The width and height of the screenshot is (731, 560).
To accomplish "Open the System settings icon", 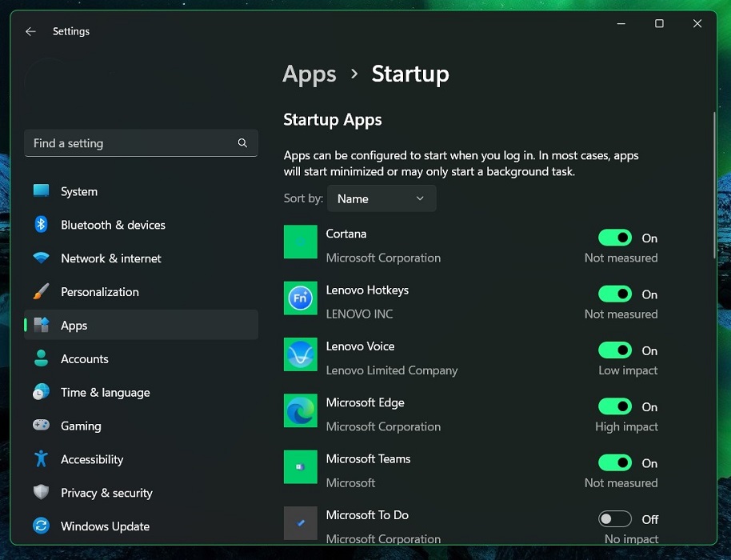I will click(x=41, y=191).
